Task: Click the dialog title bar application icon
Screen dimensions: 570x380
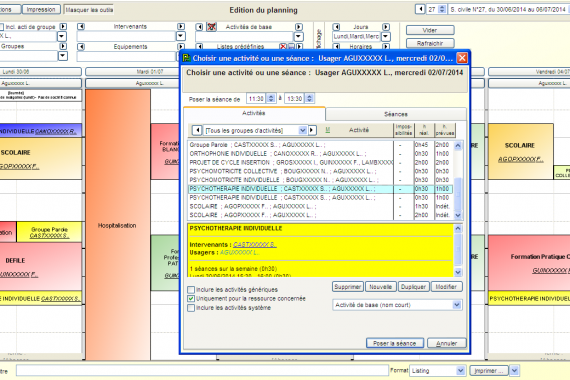Action: click(x=186, y=58)
